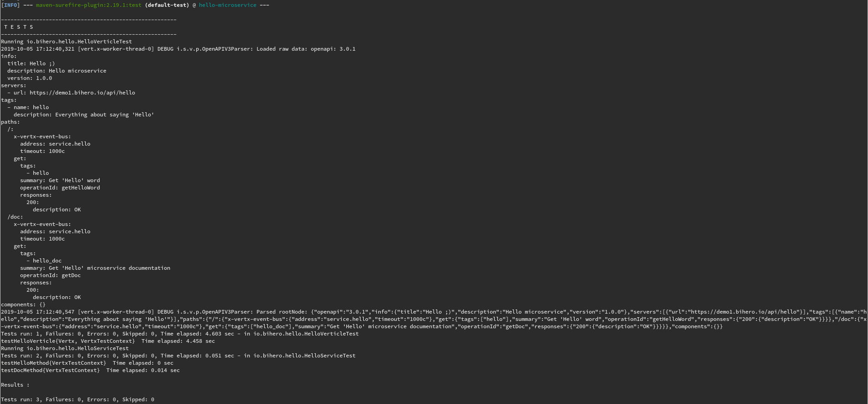Click the timestamp 2019-10-05 17:12:40,321
The image size is (868, 404).
tap(38, 49)
